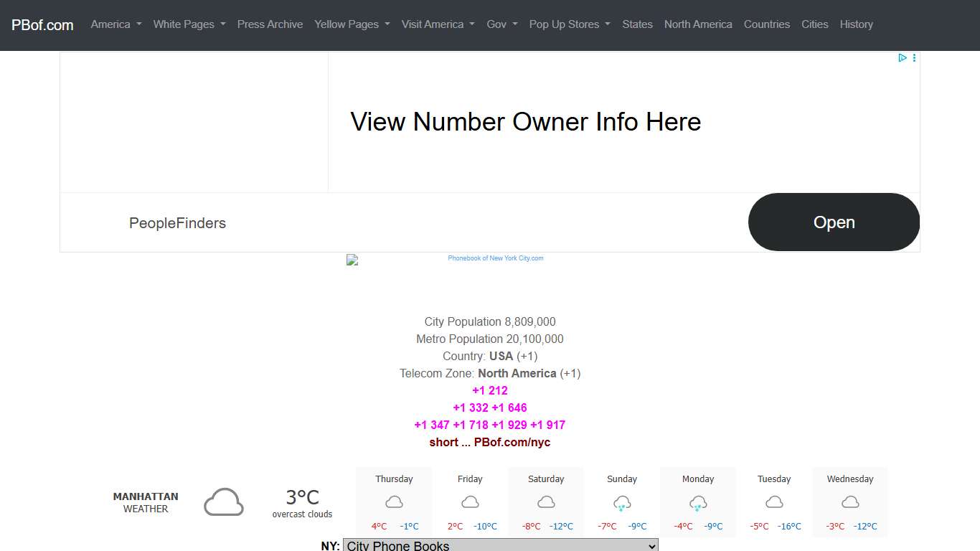Click the PBof.com/nyc short link
Image resolution: width=980 pixels, height=551 pixels.
click(512, 442)
